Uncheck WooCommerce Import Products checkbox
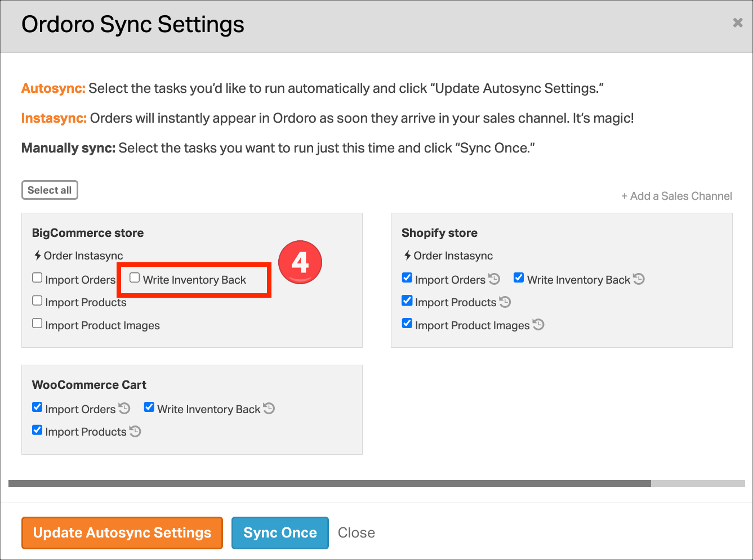 37,430
